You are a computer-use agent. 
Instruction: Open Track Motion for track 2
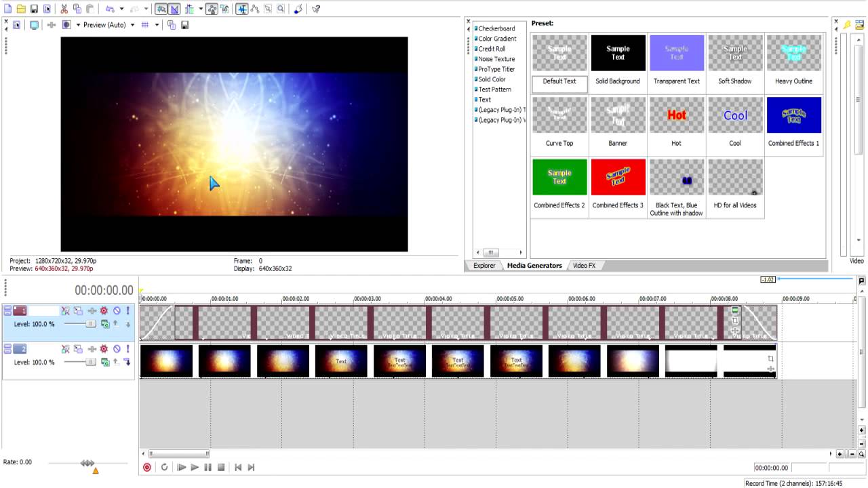[79, 349]
